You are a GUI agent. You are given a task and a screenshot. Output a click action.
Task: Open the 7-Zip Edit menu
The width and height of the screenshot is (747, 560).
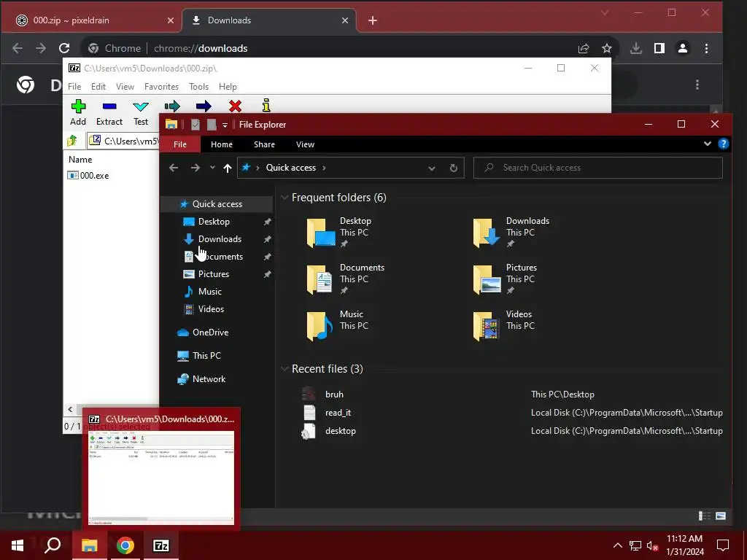coord(98,87)
